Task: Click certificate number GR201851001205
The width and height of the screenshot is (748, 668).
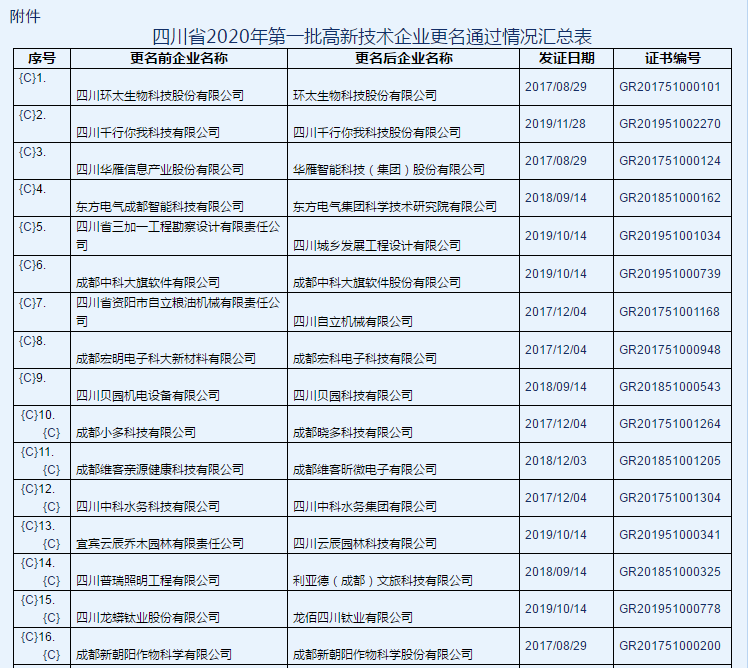Action: (x=670, y=461)
